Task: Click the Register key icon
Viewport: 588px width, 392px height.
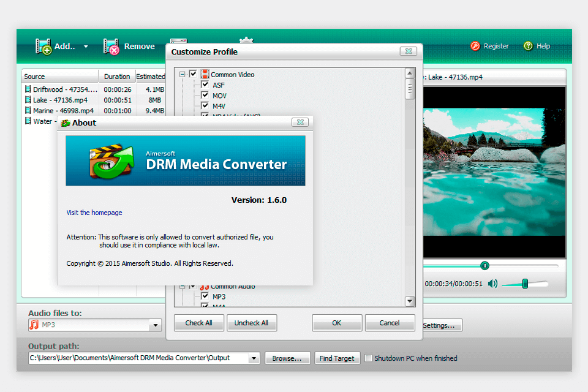Action: pyautogui.click(x=475, y=46)
